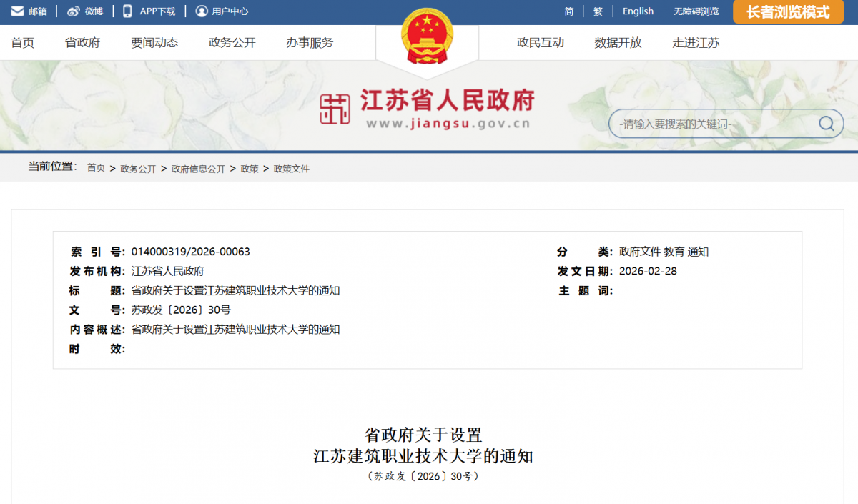Click the user center profile icon
The image size is (858, 504).
[202, 11]
